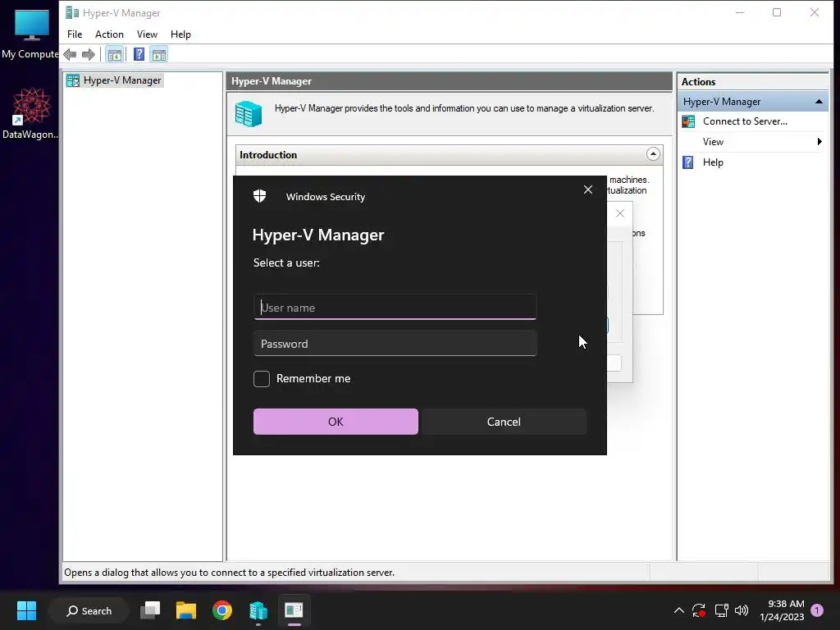Close the dialog behind Windows Security
Viewport: 840px width, 630px height.
(620, 213)
